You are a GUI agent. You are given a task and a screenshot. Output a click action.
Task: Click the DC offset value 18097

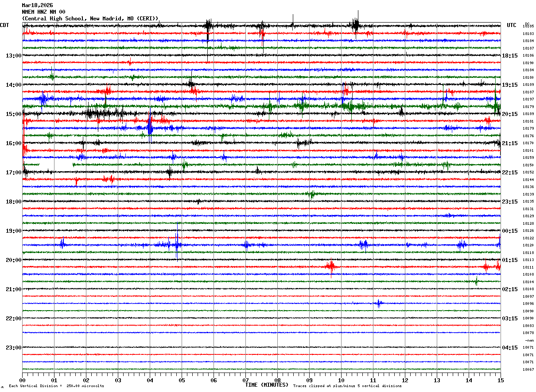pos(528,296)
